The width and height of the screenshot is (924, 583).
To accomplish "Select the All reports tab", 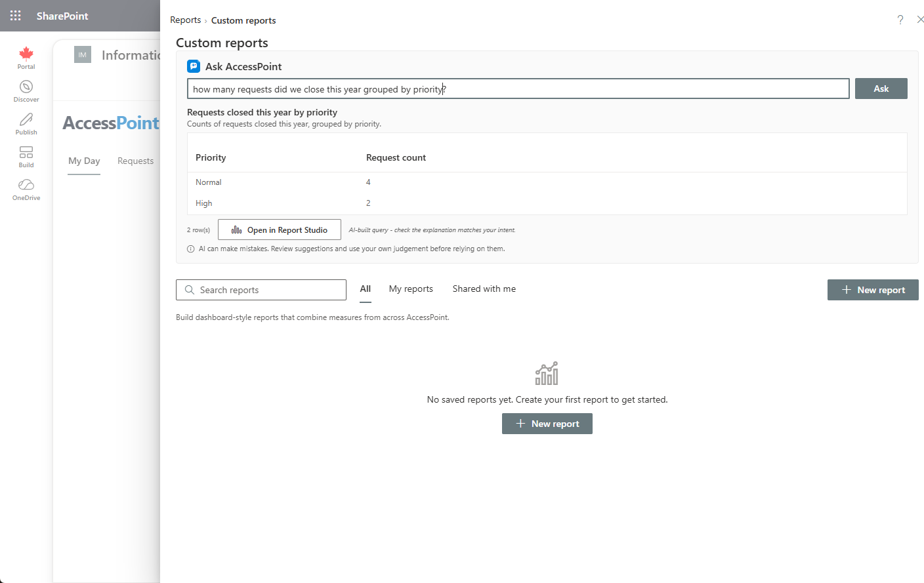I will 366,289.
